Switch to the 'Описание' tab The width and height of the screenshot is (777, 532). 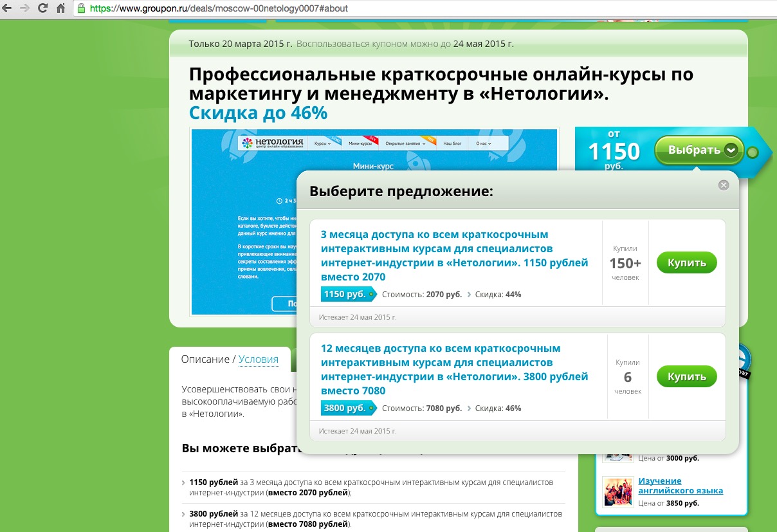pos(205,359)
